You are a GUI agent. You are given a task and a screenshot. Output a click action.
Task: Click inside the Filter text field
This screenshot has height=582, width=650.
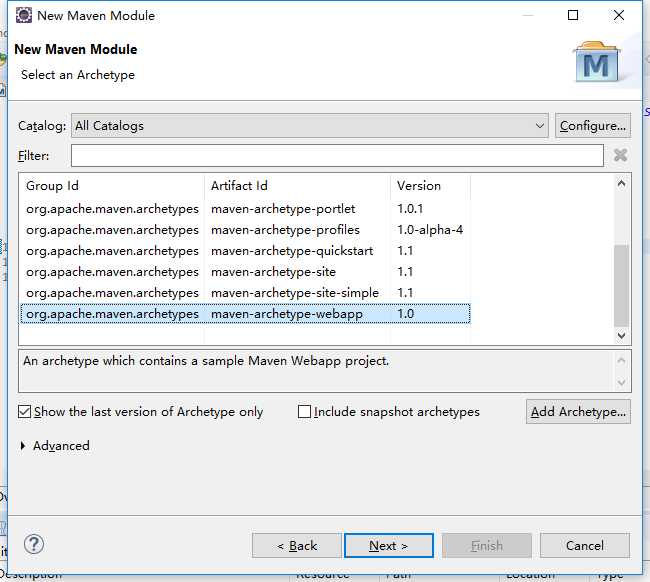tap(337, 155)
